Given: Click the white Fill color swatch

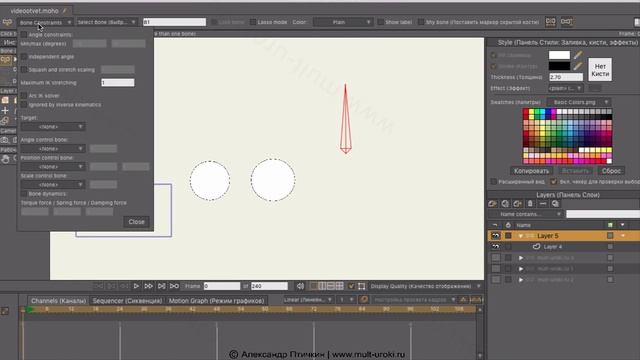Looking at the screenshot, I should pyautogui.click(x=559, y=55).
